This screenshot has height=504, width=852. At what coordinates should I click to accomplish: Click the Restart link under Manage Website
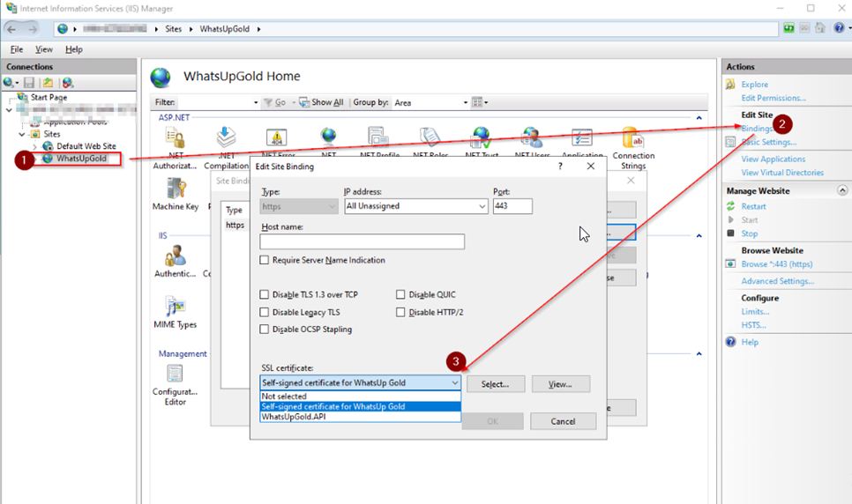point(753,206)
